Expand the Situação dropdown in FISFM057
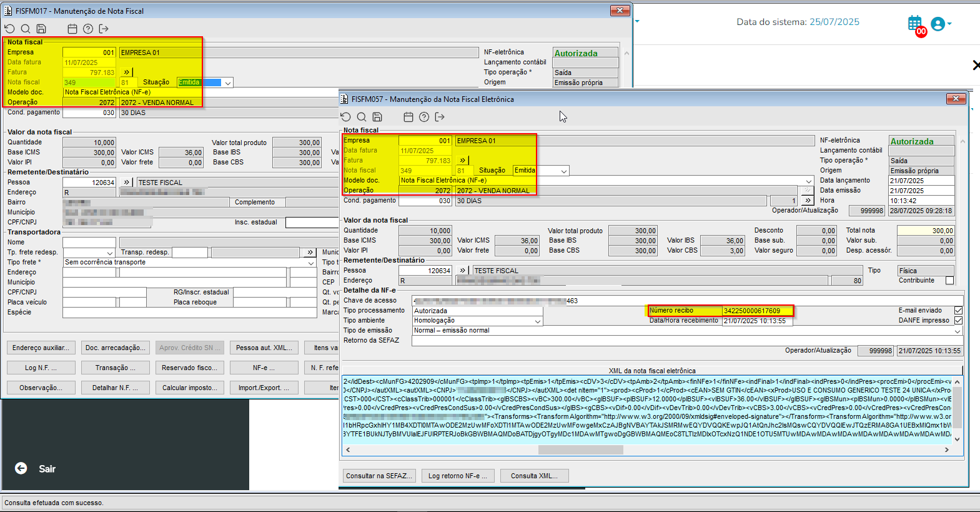 (x=564, y=171)
